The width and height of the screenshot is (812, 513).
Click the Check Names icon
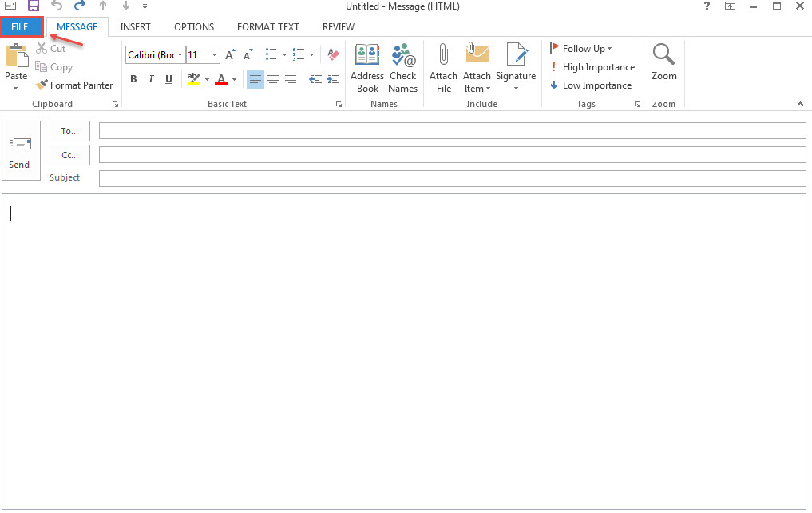tap(403, 67)
